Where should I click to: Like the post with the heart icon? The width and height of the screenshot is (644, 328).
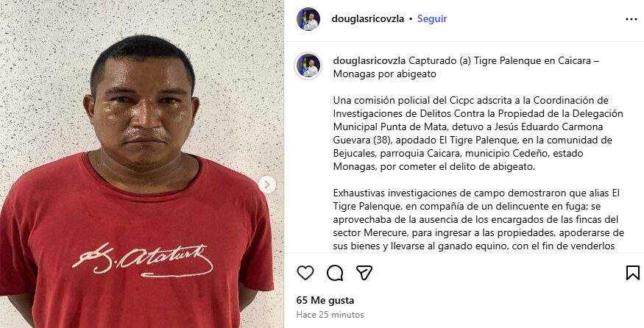point(305,273)
